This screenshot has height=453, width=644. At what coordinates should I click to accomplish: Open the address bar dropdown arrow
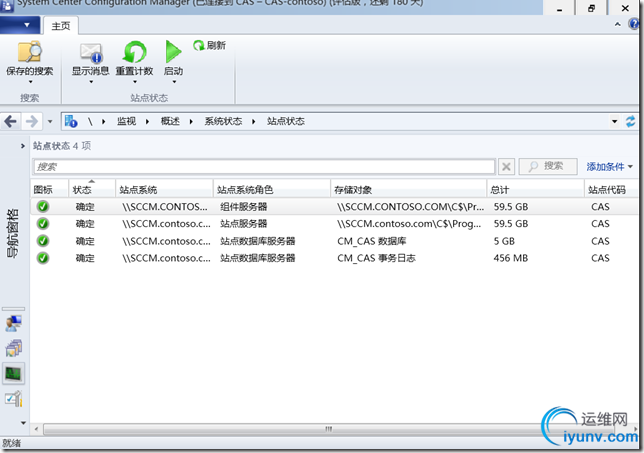pos(614,122)
